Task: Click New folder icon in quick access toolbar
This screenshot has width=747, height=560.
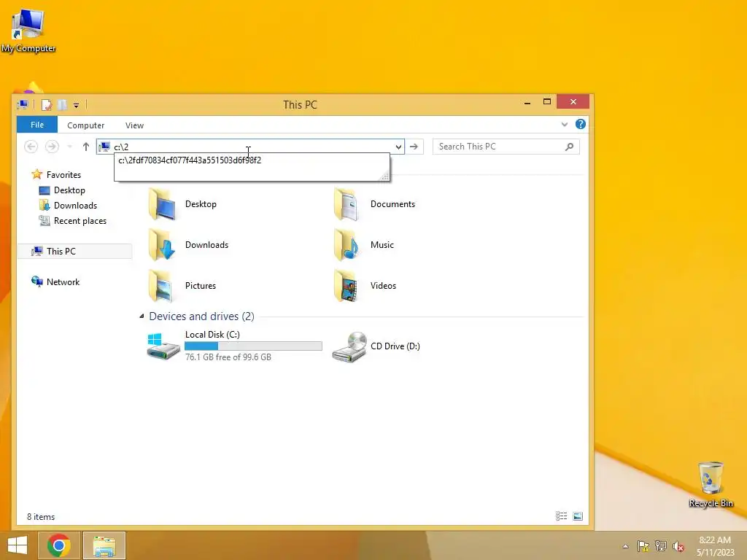Action: click(x=62, y=105)
